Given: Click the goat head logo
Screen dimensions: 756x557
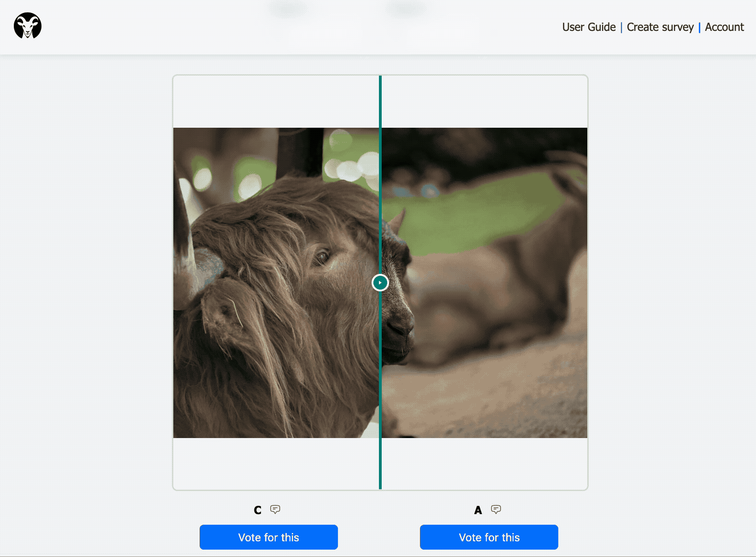Looking at the screenshot, I should 28,26.
